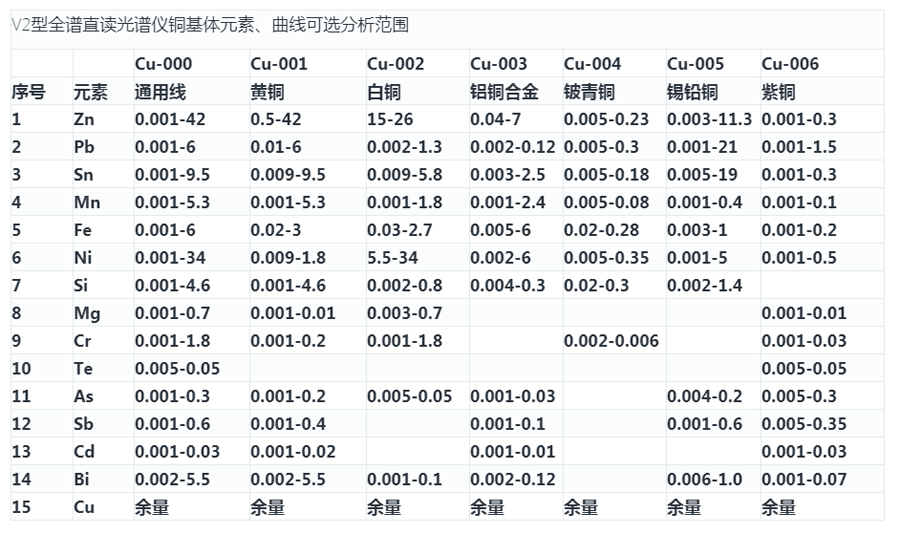Select the Cu-006 column header
Image resolution: width=900 pixels, height=534 pixels.
tap(789, 64)
